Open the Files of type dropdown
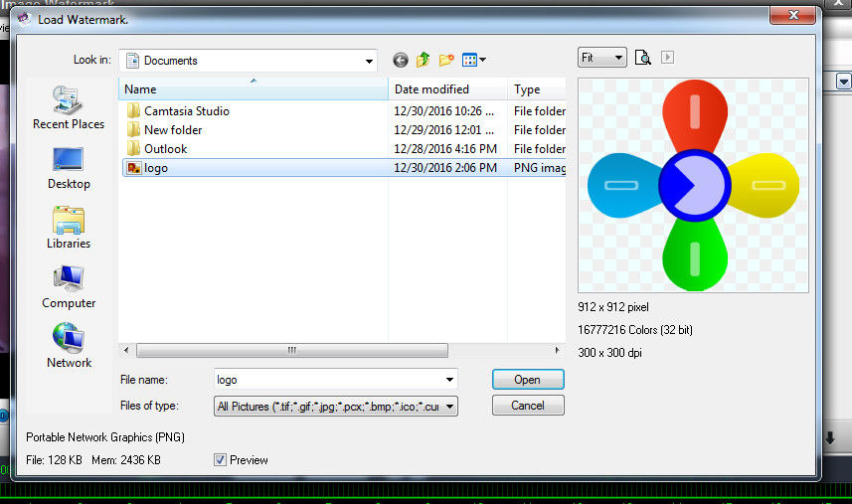852x504 pixels. click(x=336, y=406)
